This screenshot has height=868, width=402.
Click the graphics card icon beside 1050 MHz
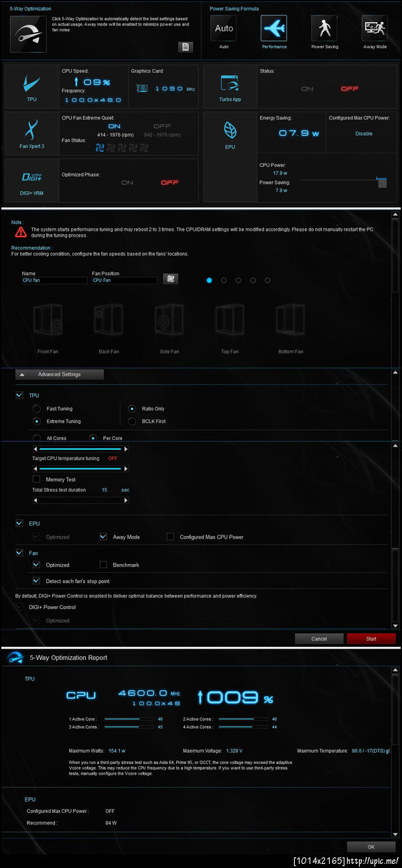coord(142,88)
